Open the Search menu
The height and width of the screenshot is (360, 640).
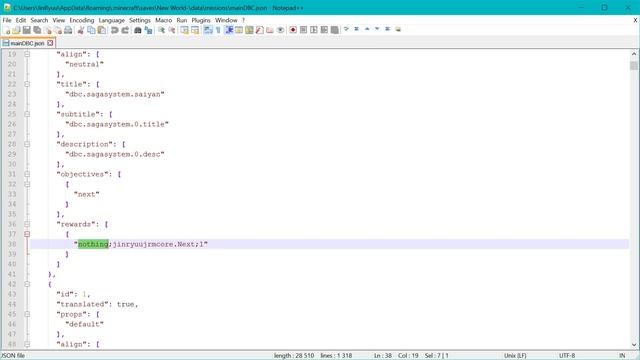pyautogui.click(x=39, y=20)
